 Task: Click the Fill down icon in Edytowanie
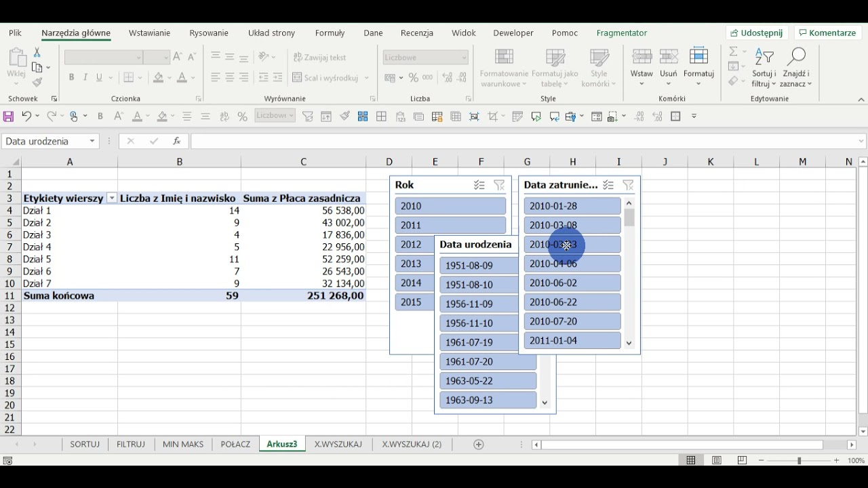[733, 66]
